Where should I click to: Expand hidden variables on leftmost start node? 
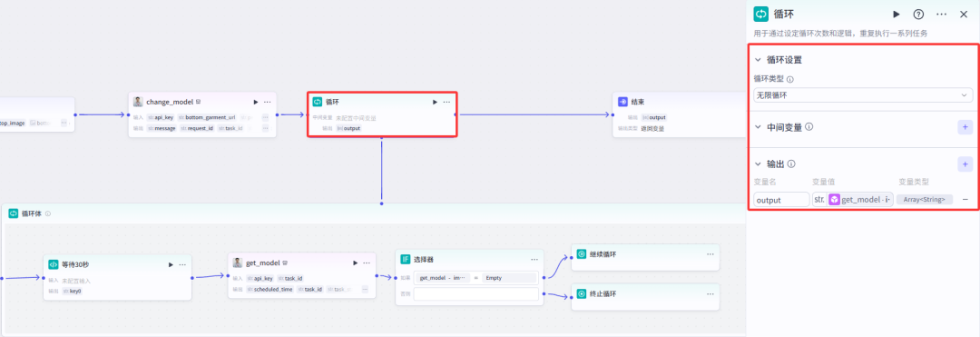pyautogui.click(x=64, y=124)
